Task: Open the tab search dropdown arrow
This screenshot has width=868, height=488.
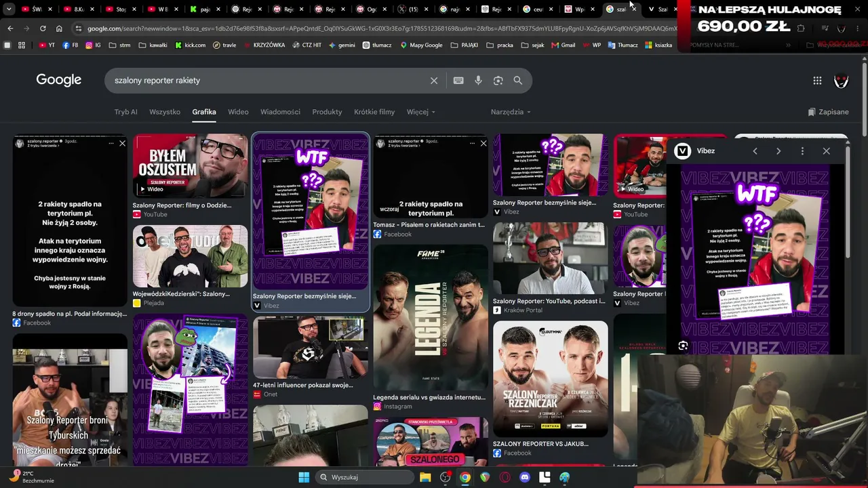Action: point(9,9)
